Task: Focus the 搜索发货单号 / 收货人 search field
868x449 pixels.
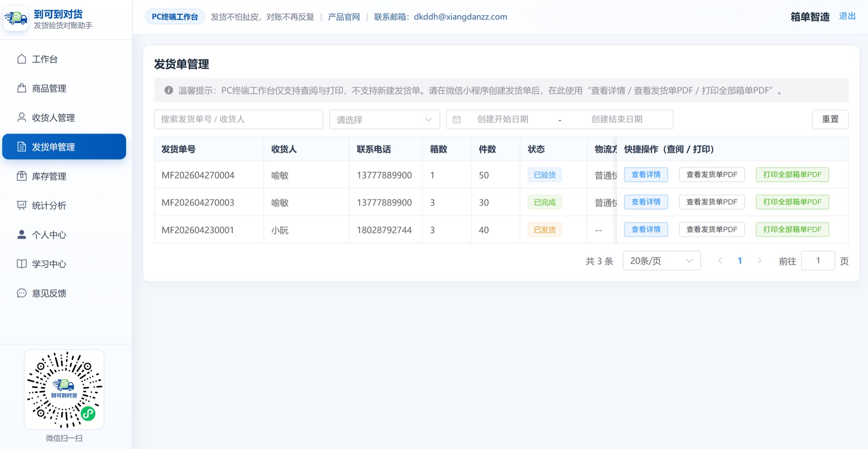Action: tap(239, 119)
